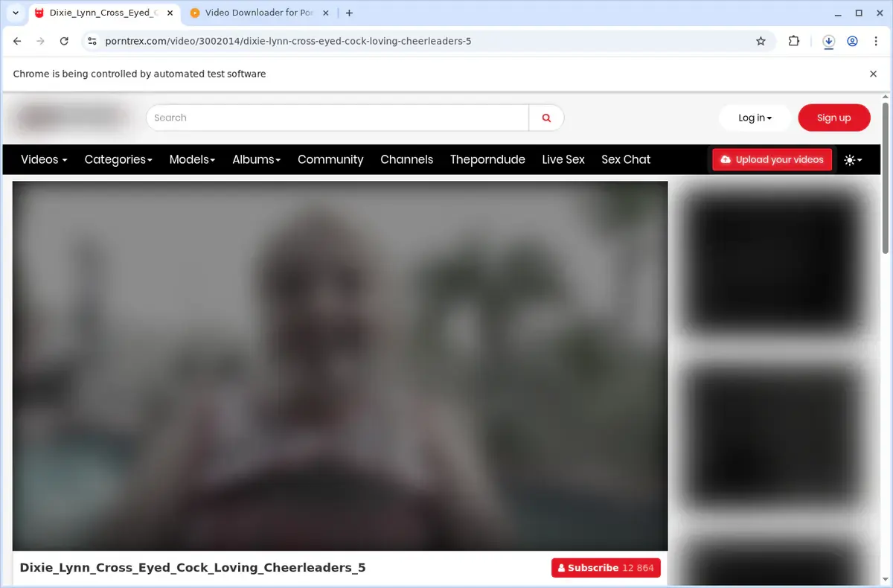Open the Theporndude link in the nav bar

[x=487, y=159]
